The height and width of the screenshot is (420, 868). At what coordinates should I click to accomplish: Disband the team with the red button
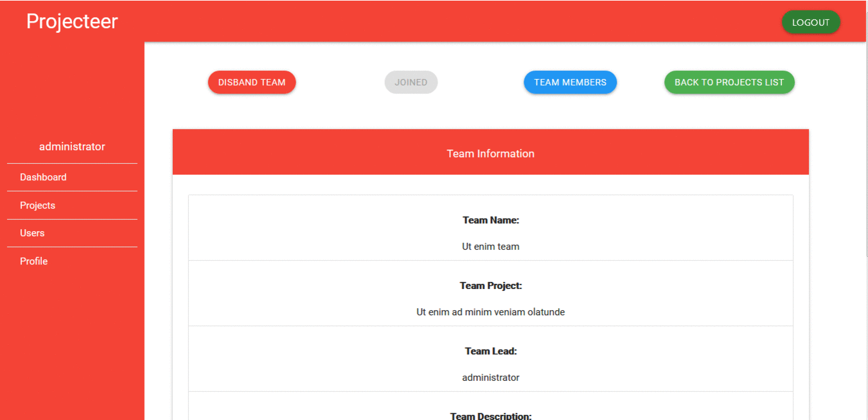click(x=252, y=82)
